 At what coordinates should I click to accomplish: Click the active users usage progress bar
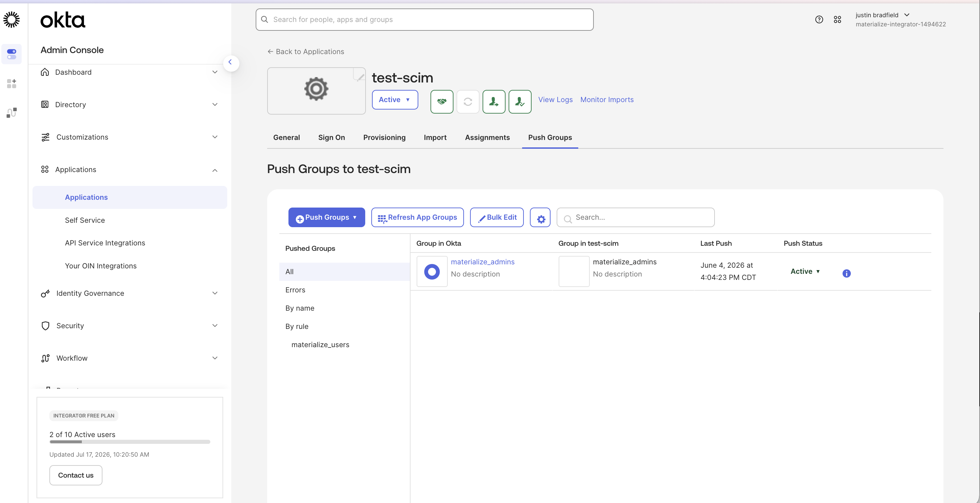[129, 442]
